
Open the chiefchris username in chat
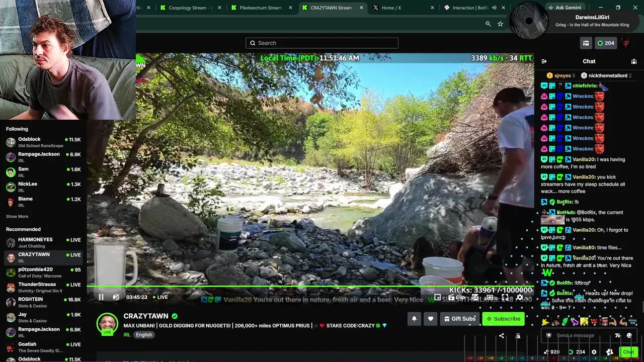584,85
